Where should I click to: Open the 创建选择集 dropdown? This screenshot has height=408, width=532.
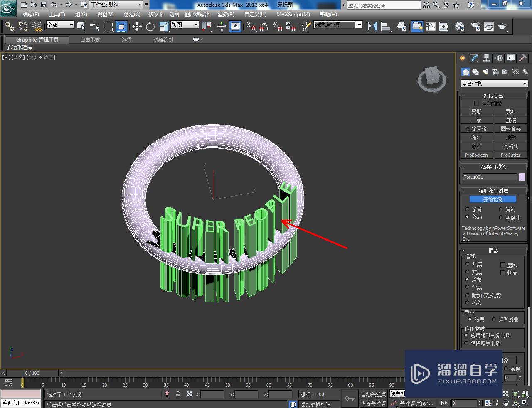(x=338, y=25)
